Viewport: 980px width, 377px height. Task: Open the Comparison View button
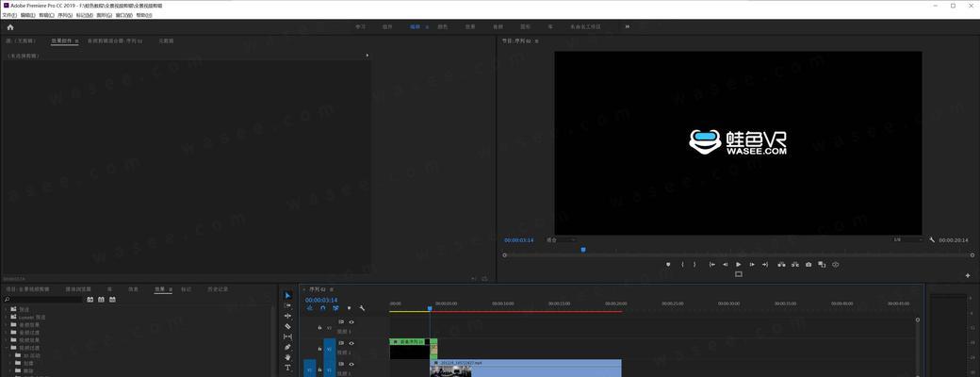(822, 265)
